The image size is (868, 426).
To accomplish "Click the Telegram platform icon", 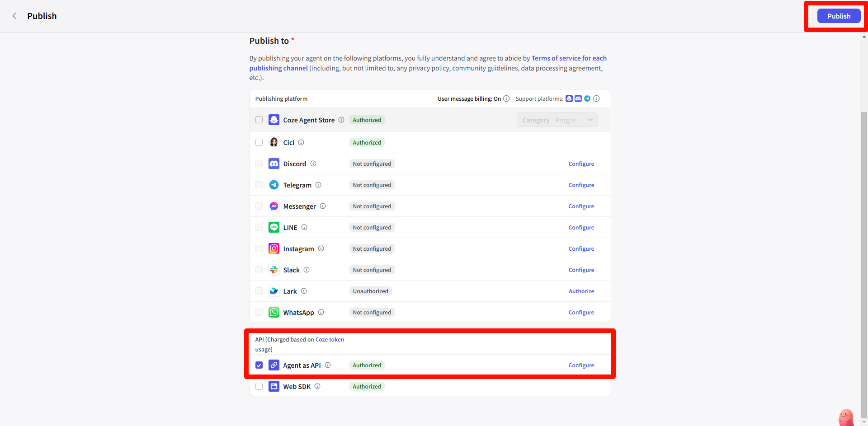I will [x=274, y=185].
